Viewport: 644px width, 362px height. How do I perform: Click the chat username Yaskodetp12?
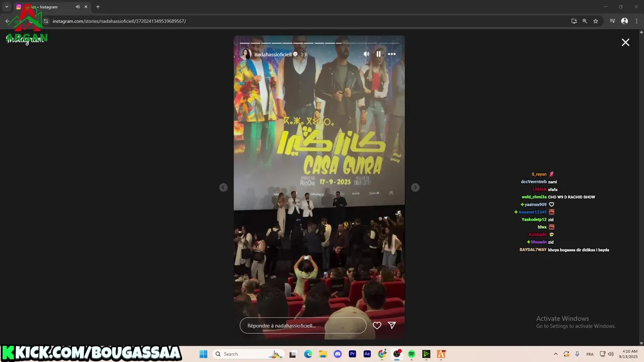(534, 220)
